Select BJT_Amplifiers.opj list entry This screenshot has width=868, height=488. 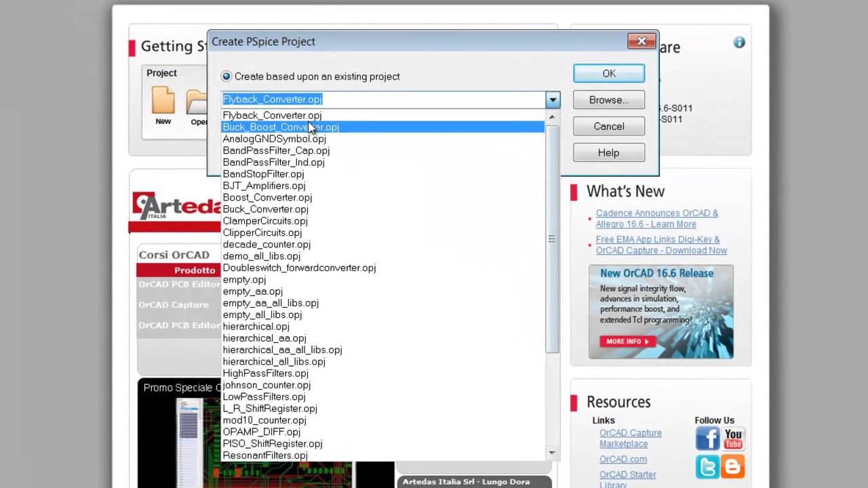coord(383,186)
